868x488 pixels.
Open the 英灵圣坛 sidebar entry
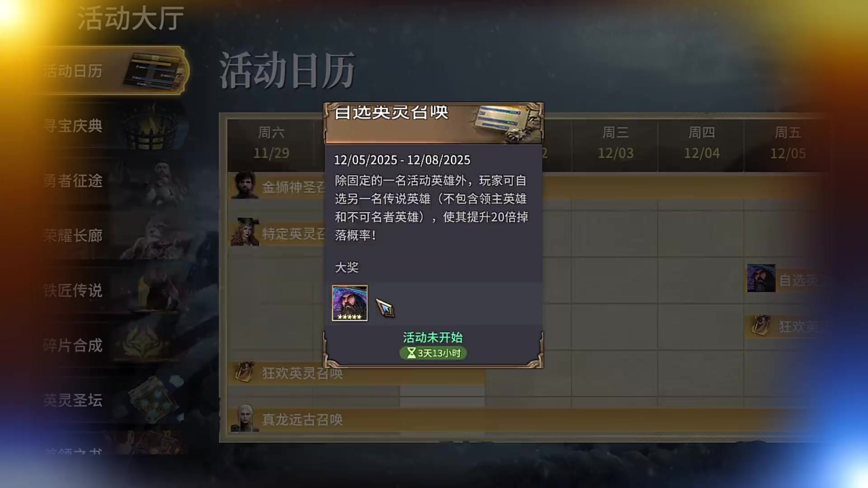pyautogui.click(x=113, y=400)
